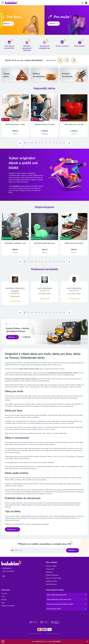Click the 'Přečíst více' button
Viewport: 89px width, 644px height.
12,529
